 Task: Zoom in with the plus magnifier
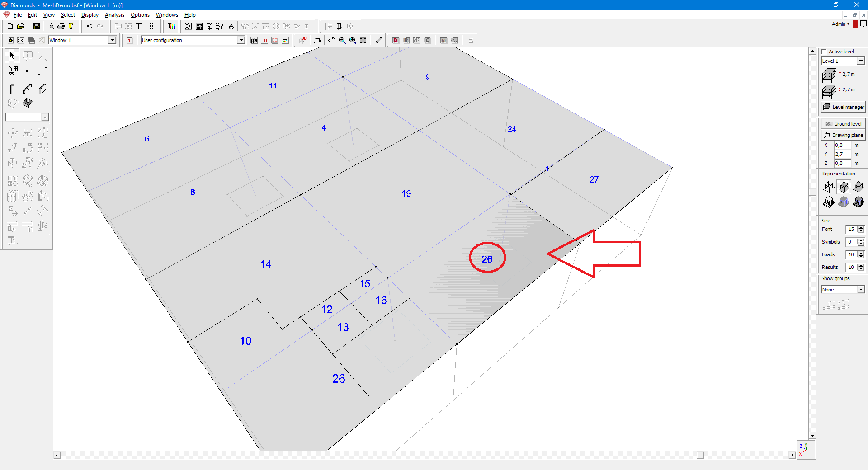[x=353, y=40]
